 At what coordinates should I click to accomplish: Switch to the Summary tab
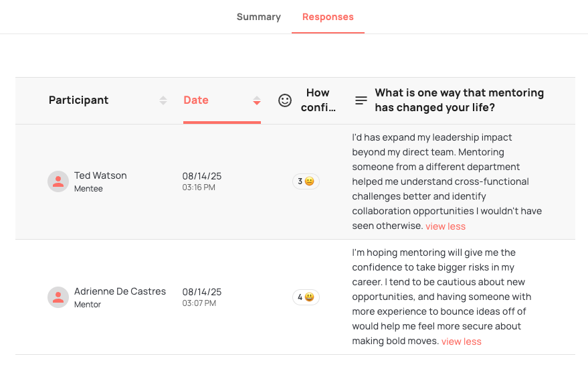click(258, 17)
